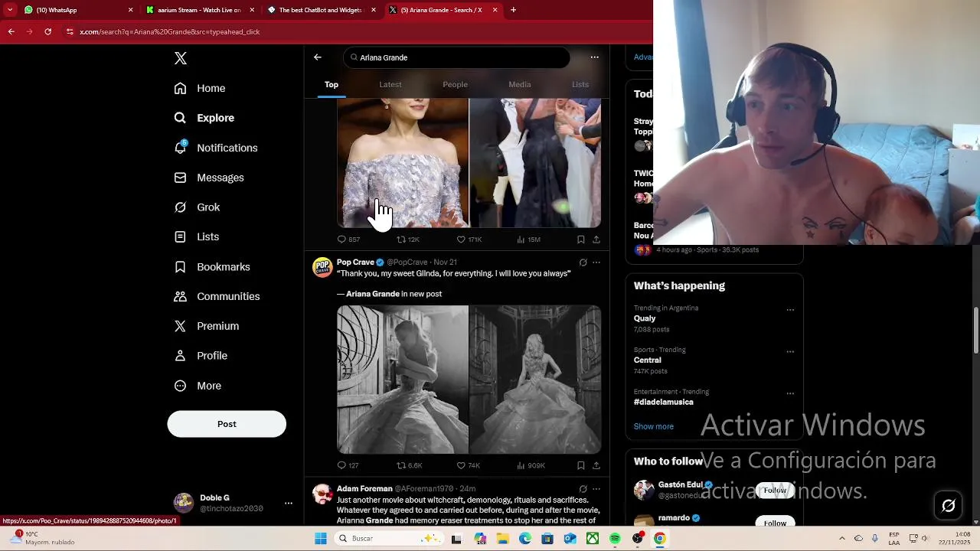Viewport: 980px width, 551px height.
Task: Like the Pop Crave post with 74K likes
Action: pyautogui.click(x=468, y=465)
